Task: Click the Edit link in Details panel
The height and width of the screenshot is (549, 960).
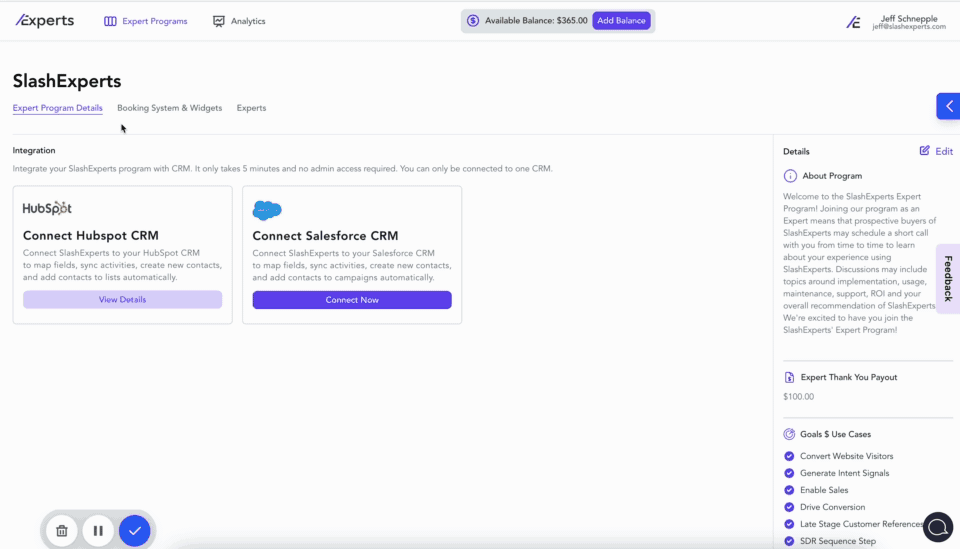Action: (943, 151)
